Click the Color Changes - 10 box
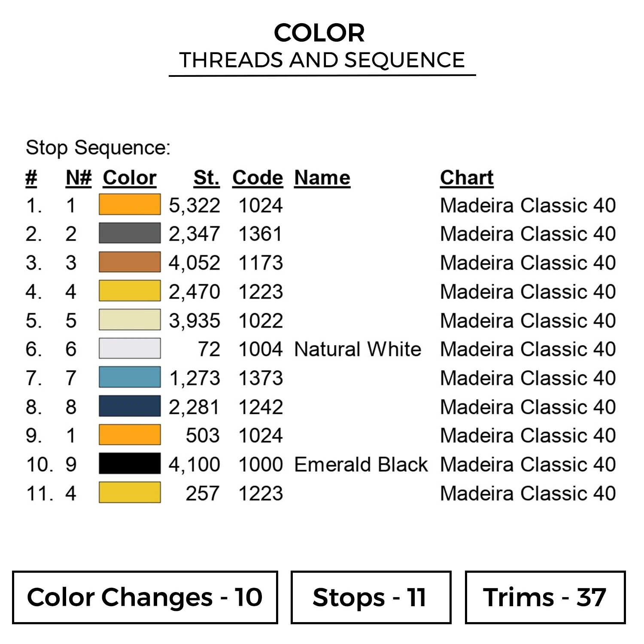Viewport: 644px width, 644px height. coord(145,597)
